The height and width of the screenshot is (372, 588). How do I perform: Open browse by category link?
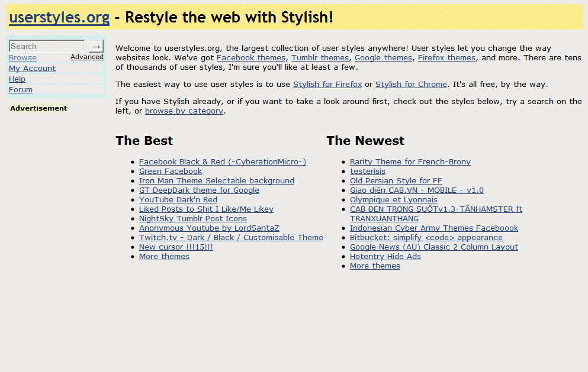tap(184, 111)
